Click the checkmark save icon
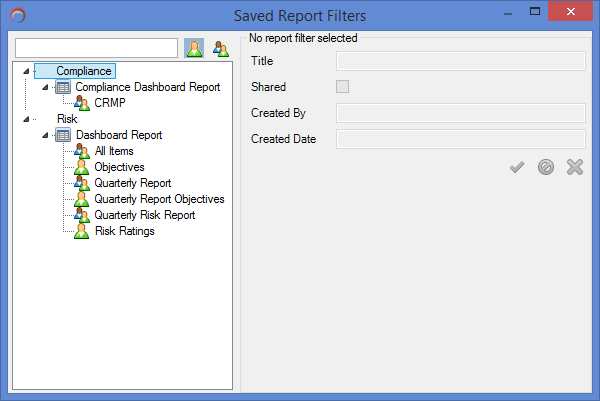This screenshot has height=401, width=600. click(x=517, y=167)
